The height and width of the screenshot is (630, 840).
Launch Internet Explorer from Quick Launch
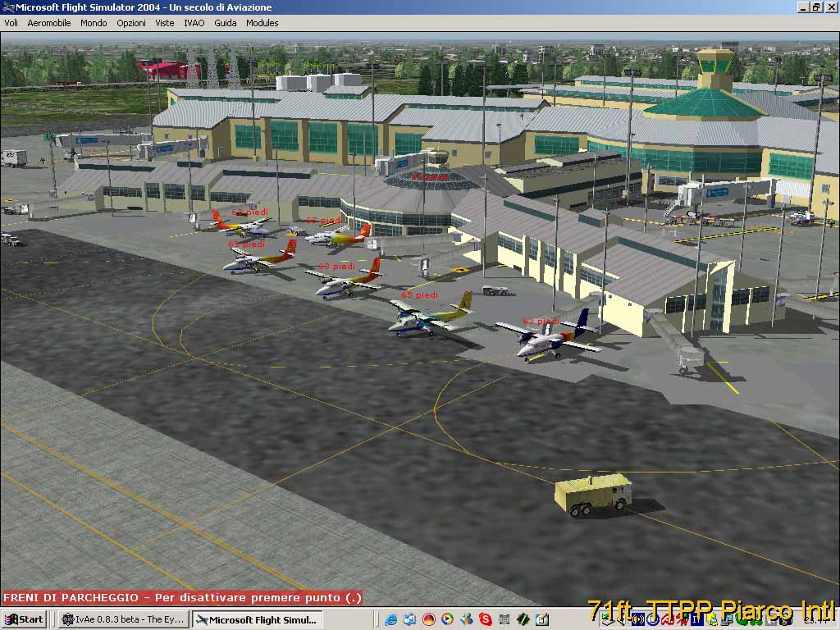391,619
